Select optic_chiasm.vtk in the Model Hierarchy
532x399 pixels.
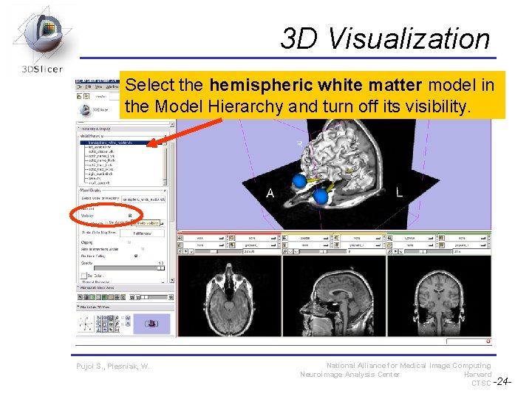point(100,151)
